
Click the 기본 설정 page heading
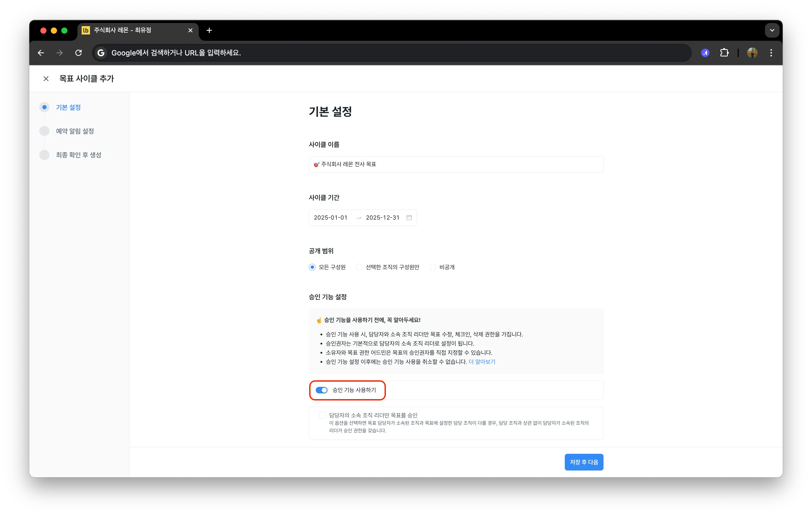(x=330, y=112)
